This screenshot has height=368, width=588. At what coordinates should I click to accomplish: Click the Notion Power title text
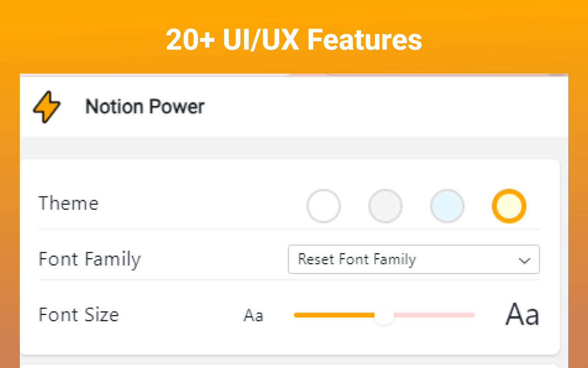coord(145,106)
